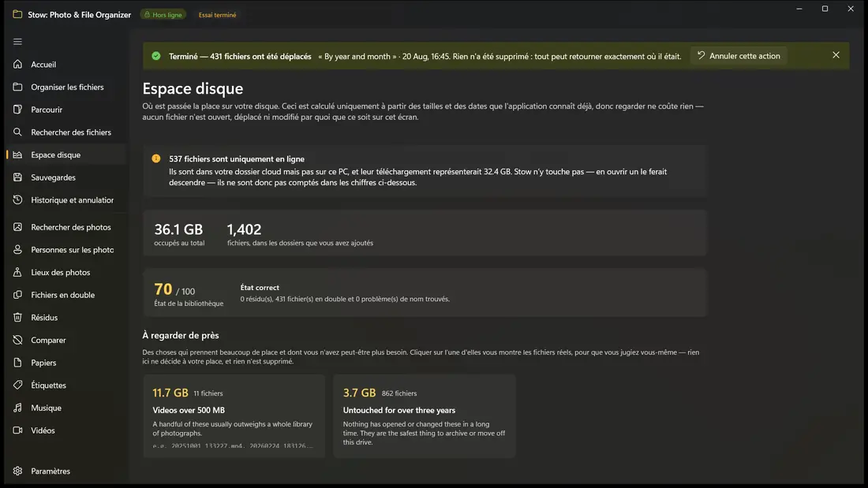Click the Lieux des photos pin icon
This screenshot has height=488, width=868.
click(17, 272)
